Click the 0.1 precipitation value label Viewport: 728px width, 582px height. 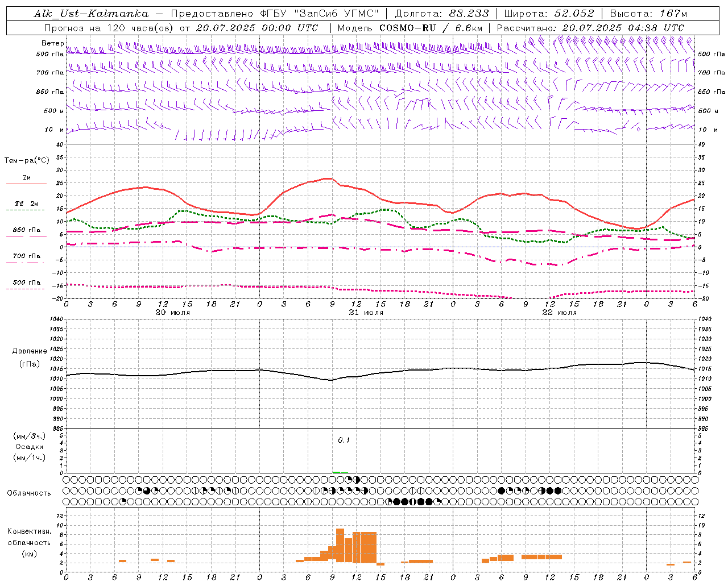(344, 440)
